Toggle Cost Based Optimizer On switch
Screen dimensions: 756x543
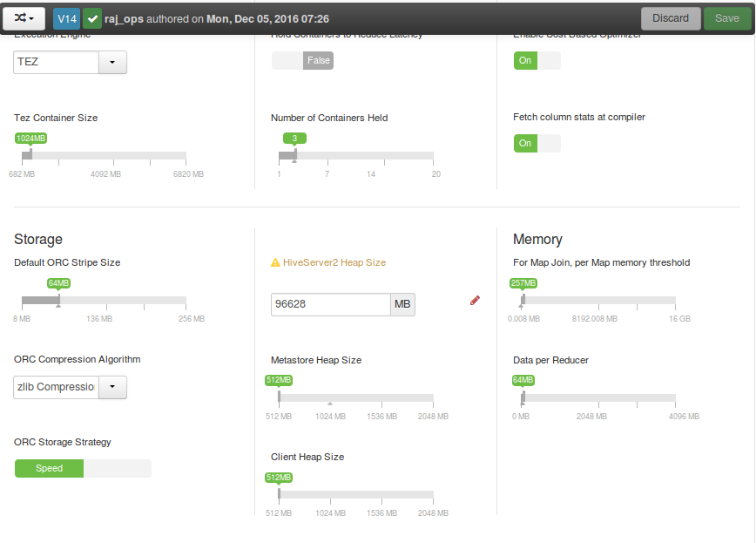[x=537, y=61]
